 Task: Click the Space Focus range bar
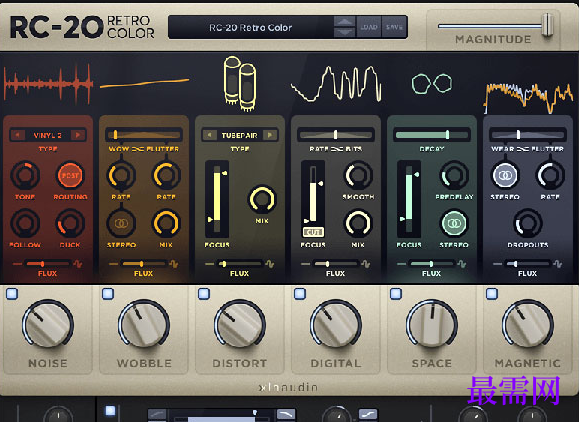(x=409, y=199)
